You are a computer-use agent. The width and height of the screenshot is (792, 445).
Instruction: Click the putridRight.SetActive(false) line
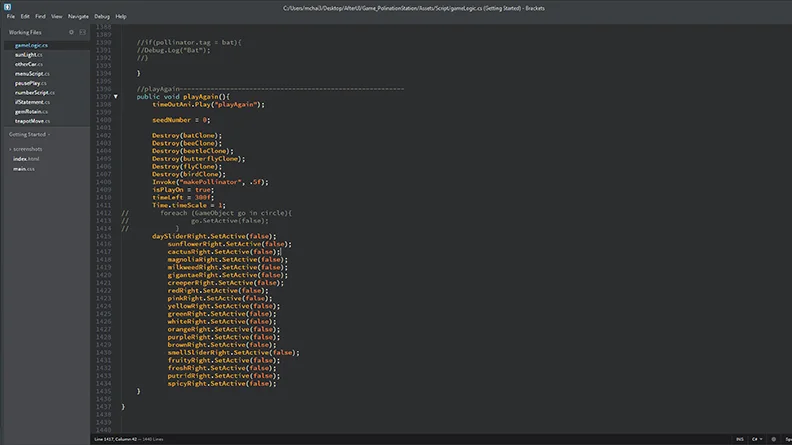(x=224, y=376)
